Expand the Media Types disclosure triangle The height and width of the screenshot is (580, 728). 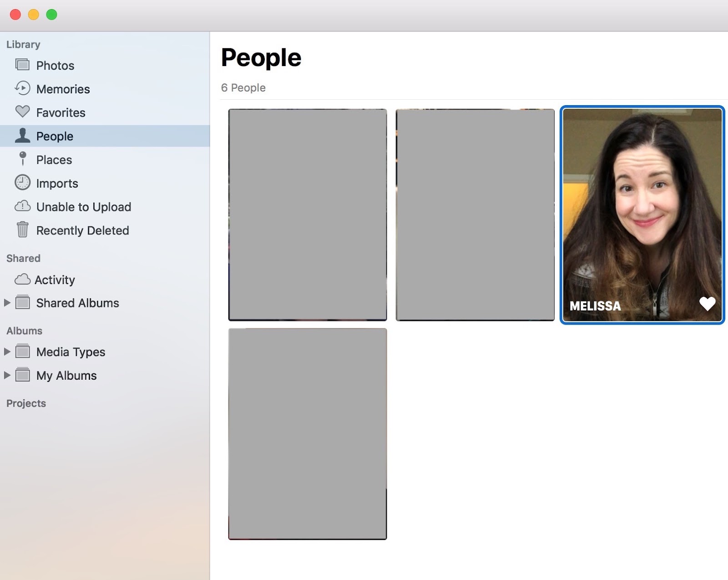pyautogui.click(x=7, y=352)
